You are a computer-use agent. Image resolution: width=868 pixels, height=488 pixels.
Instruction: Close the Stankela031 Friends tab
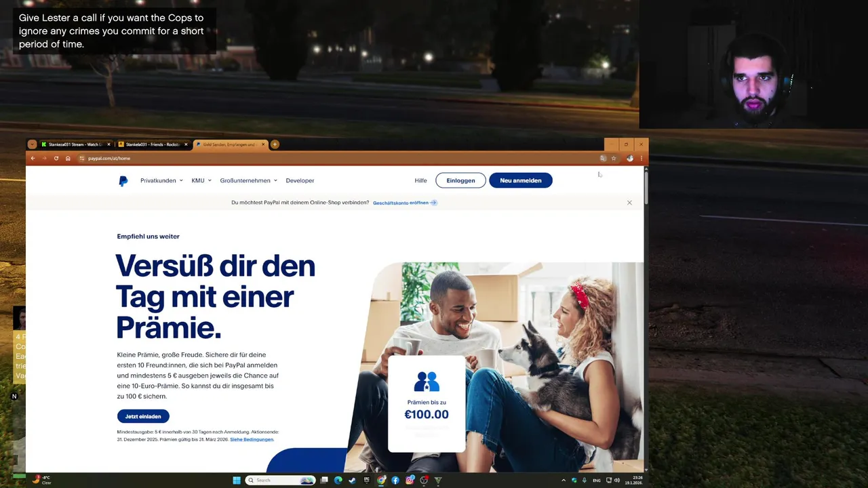(x=186, y=144)
